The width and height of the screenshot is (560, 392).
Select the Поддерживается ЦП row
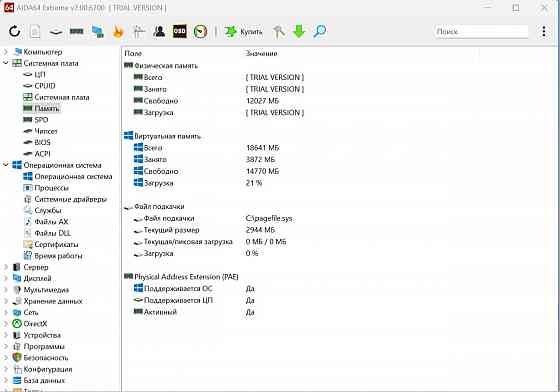194,301
